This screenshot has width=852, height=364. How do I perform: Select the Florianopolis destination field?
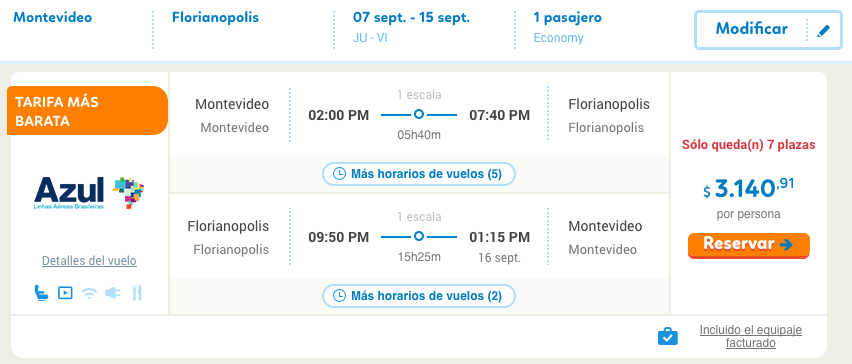coord(215,17)
